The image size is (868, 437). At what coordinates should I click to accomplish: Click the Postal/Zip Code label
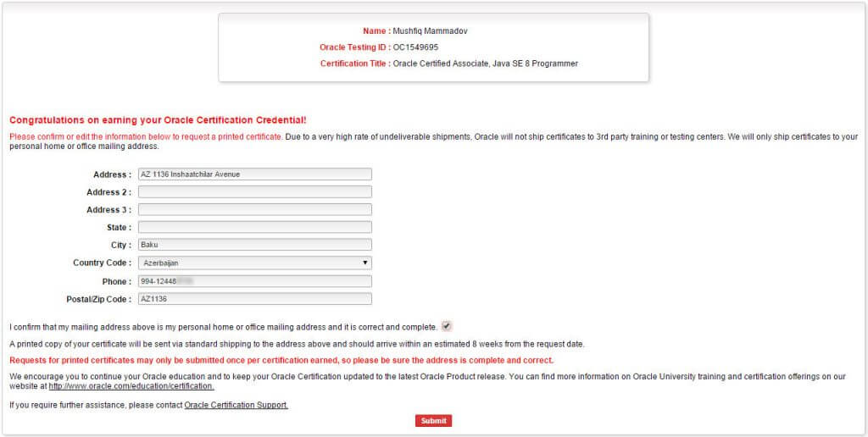pos(98,299)
